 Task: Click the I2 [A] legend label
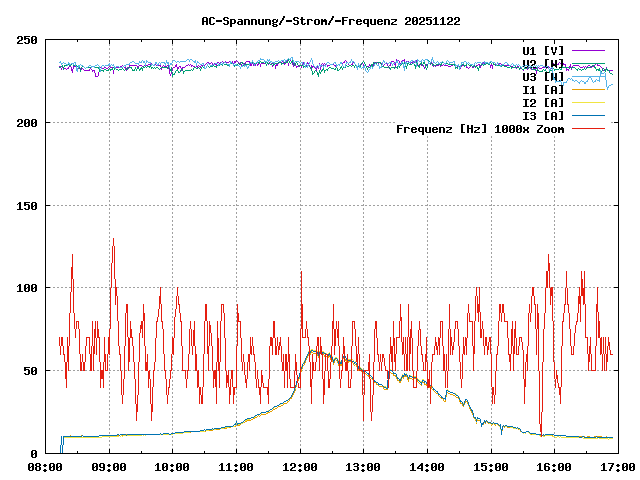coord(543,102)
